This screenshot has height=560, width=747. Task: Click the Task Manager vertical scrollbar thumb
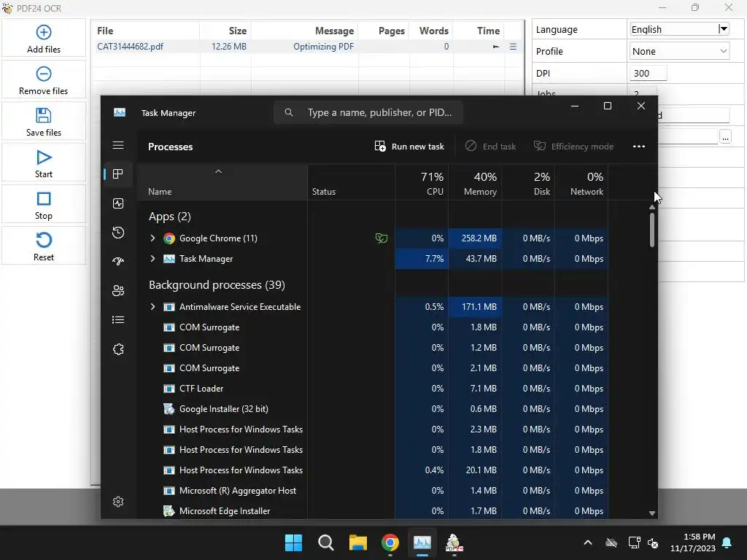pyautogui.click(x=652, y=230)
